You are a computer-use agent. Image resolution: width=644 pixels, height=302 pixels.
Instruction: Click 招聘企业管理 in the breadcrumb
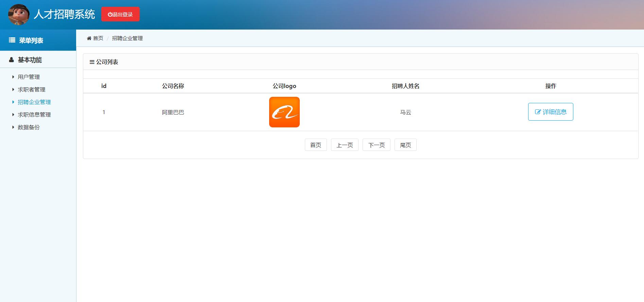pyautogui.click(x=127, y=38)
